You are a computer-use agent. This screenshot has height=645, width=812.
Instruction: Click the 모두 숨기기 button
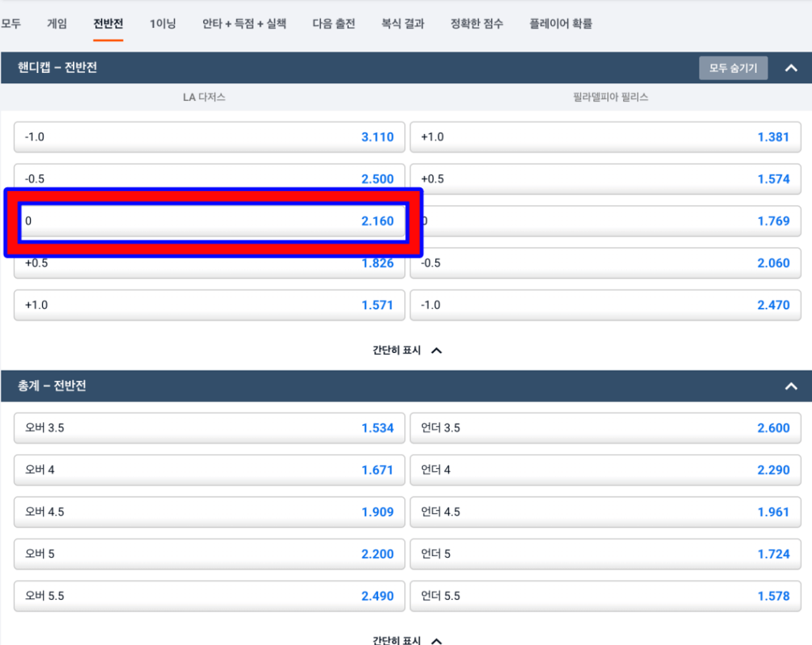pyautogui.click(x=733, y=68)
